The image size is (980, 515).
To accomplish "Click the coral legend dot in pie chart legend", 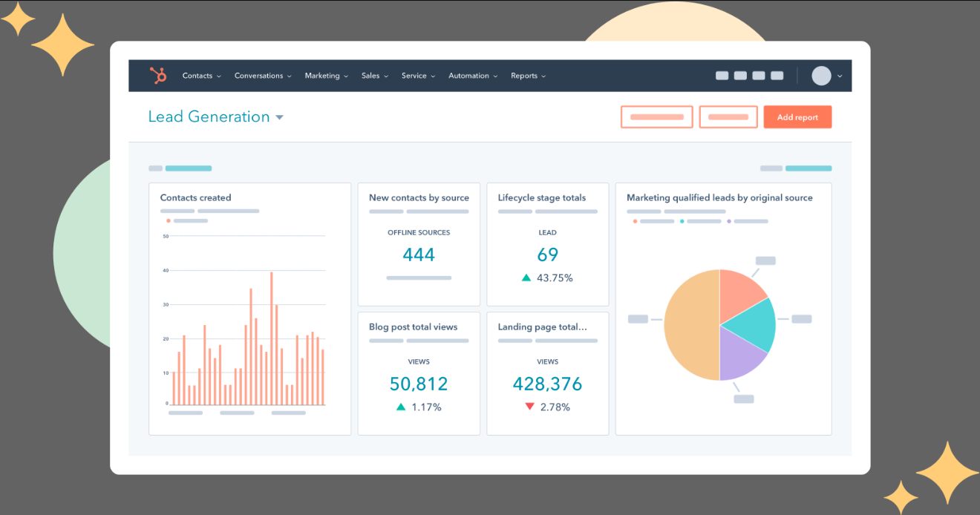I will (635, 221).
